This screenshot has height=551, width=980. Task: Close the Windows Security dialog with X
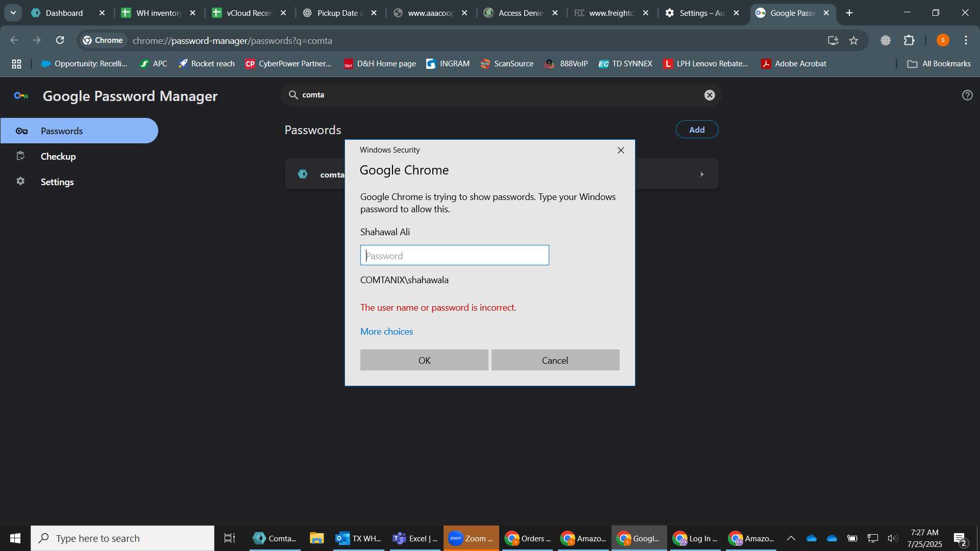coord(621,150)
